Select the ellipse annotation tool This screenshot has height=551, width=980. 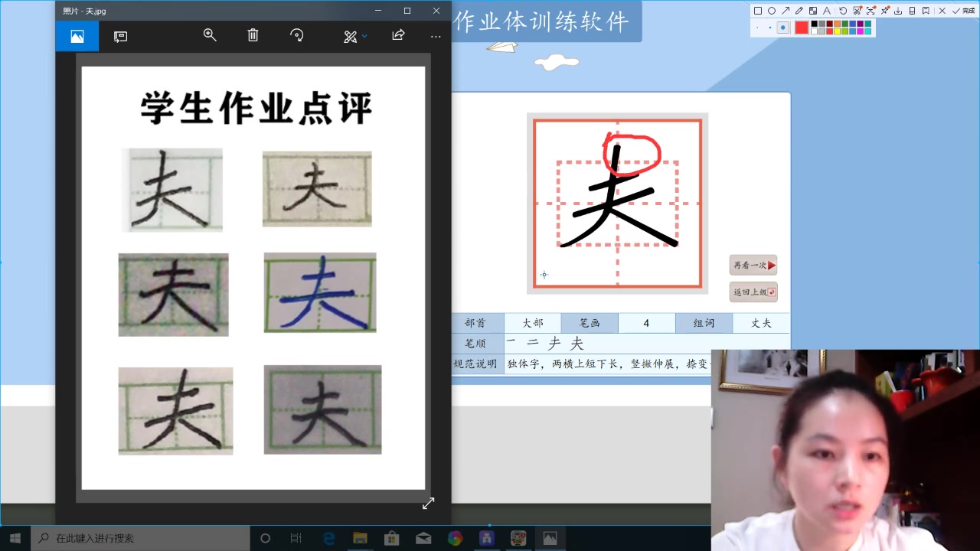click(x=772, y=11)
